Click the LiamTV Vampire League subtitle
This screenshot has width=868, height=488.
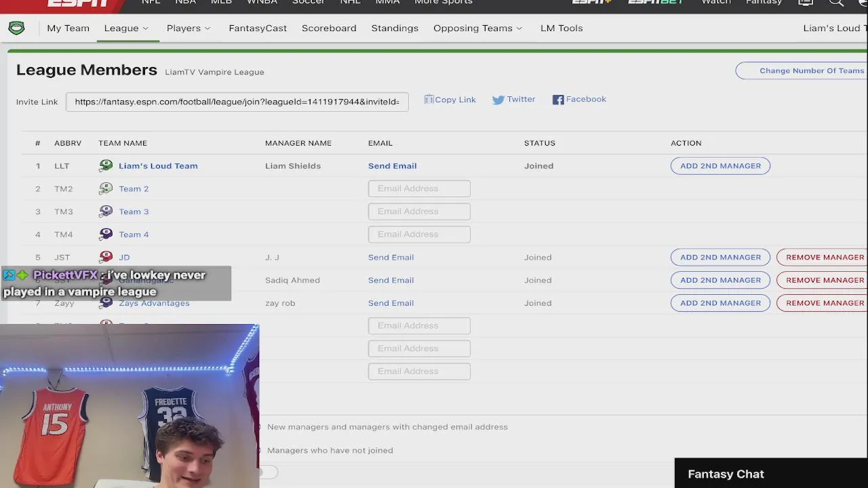click(x=214, y=72)
